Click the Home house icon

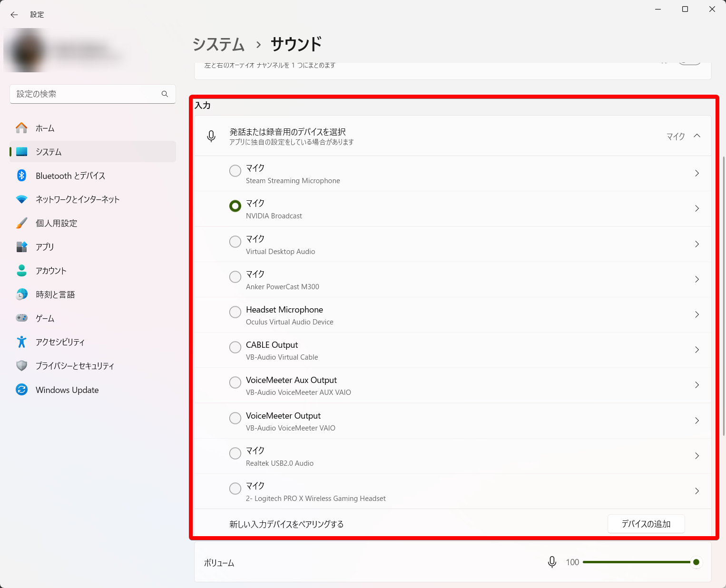(21, 128)
